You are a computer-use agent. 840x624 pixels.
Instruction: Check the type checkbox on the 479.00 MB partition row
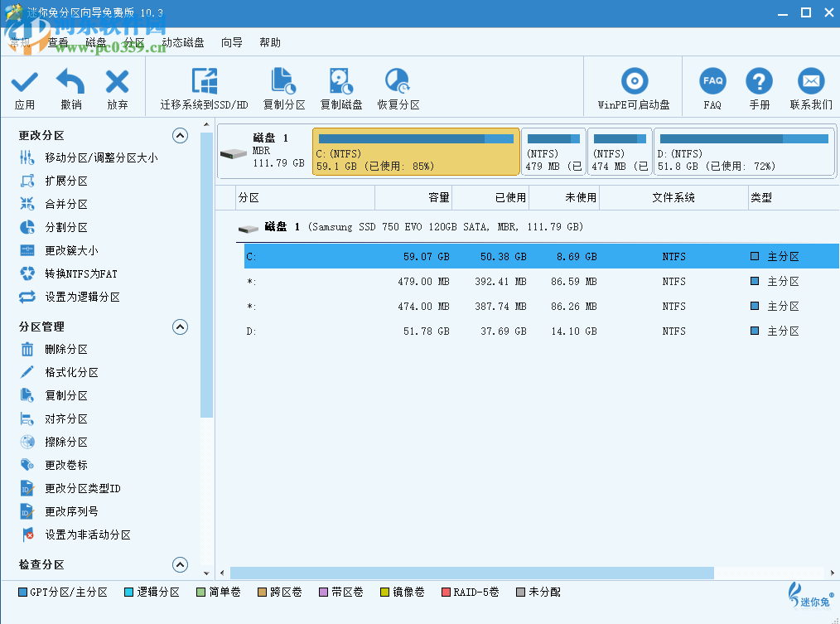(x=753, y=281)
